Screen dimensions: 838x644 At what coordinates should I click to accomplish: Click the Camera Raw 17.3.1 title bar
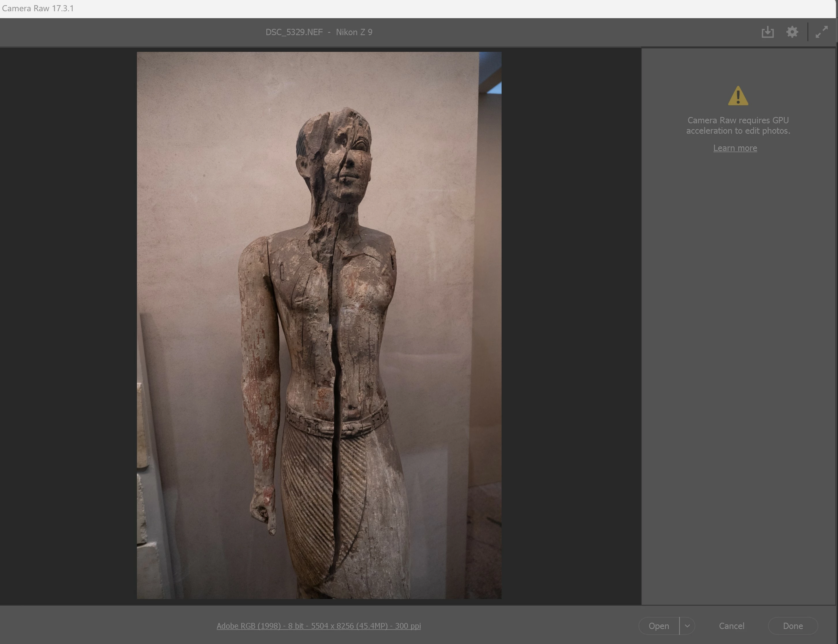(x=37, y=8)
